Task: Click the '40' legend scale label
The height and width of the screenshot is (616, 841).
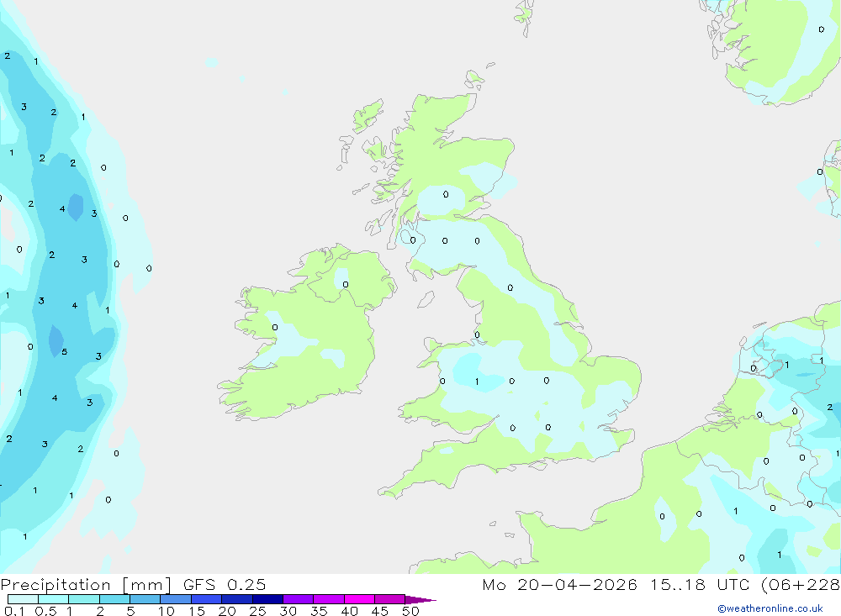Action: pos(349,611)
